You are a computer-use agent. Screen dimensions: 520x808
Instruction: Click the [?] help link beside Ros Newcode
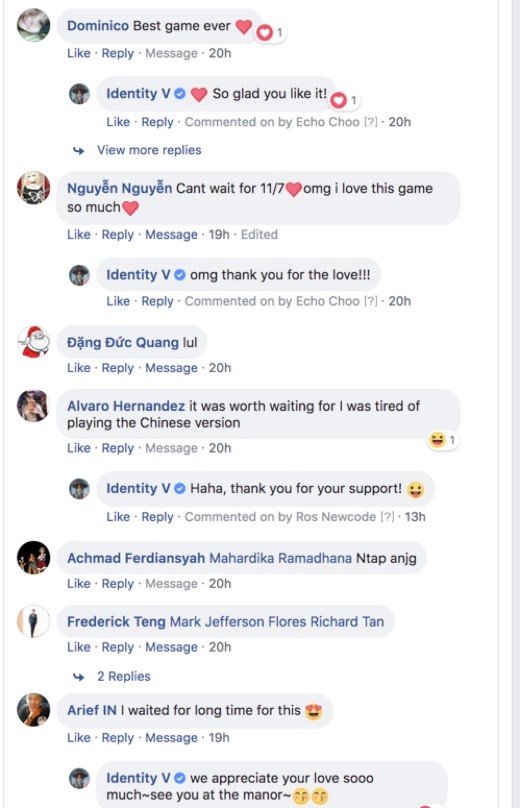387,517
